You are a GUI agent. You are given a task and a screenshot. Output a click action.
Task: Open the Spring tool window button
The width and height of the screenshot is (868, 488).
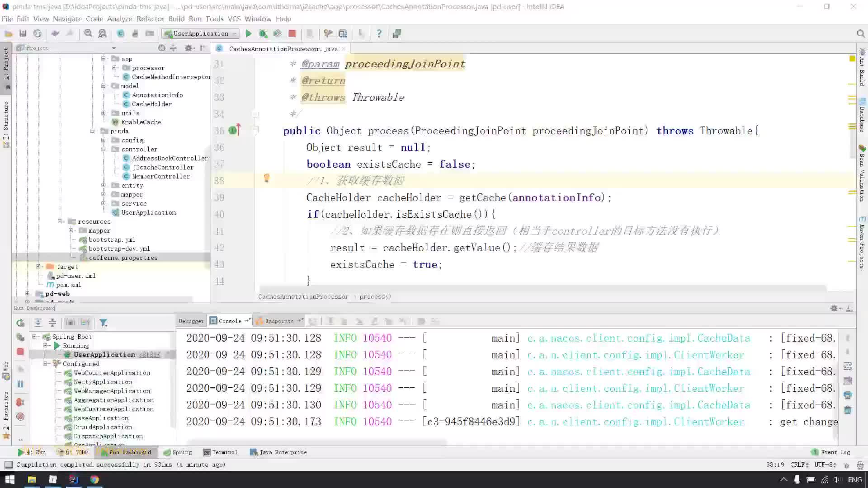pyautogui.click(x=178, y=452)
